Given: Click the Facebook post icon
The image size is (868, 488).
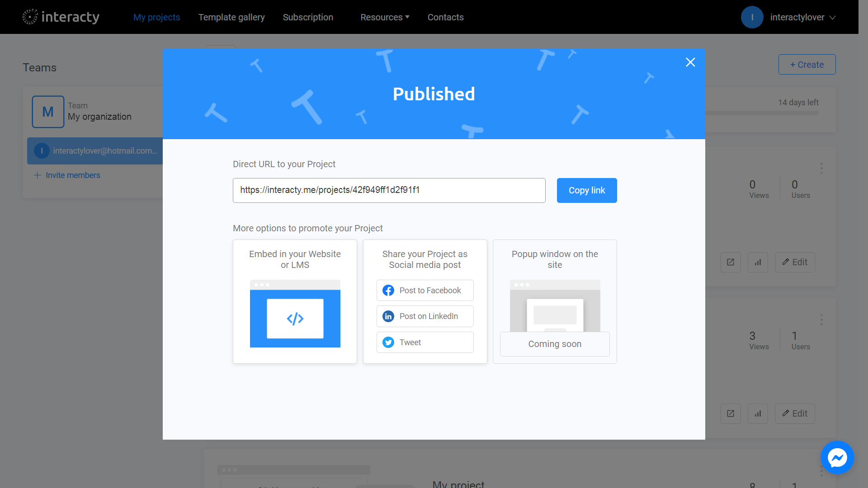Looking at the screenshot, I should pyautogui.click(x=388, y=290).
